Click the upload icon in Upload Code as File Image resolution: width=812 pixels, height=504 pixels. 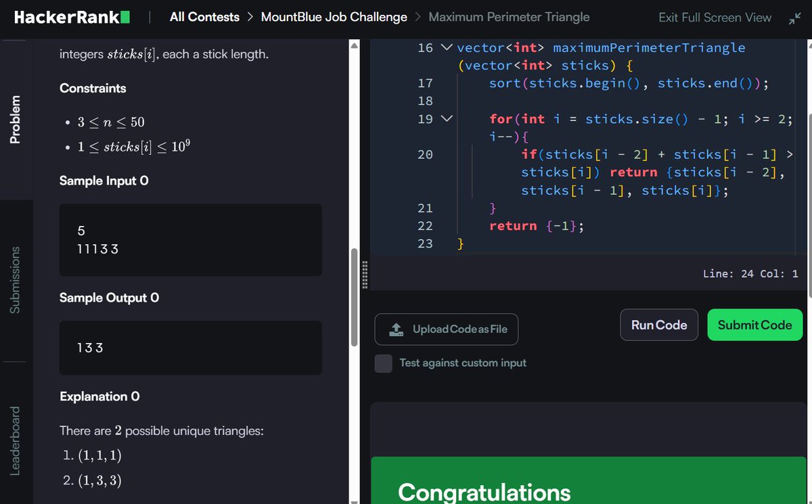[397, 329]
